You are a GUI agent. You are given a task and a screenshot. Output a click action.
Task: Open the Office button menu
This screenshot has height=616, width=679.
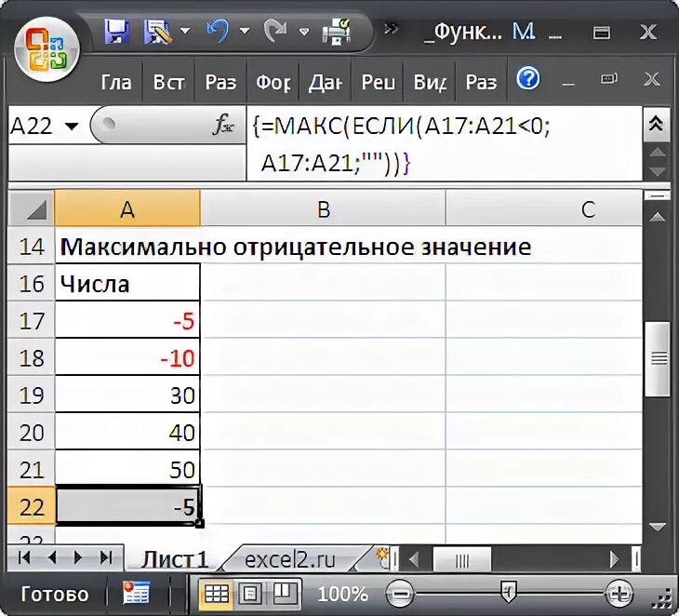click(x=47, y=49)
